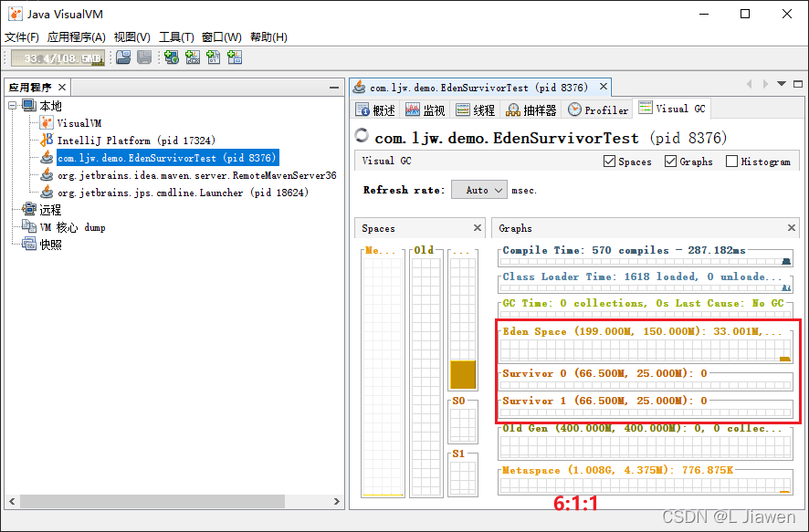Open the 应用程序(A) menu
Screen dimensions: 809x532
pos(77,37)
